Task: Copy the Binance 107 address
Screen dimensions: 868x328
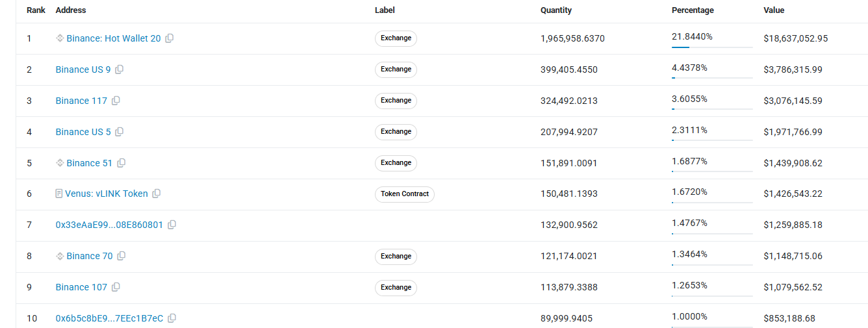Action: (x=116, y=287)
